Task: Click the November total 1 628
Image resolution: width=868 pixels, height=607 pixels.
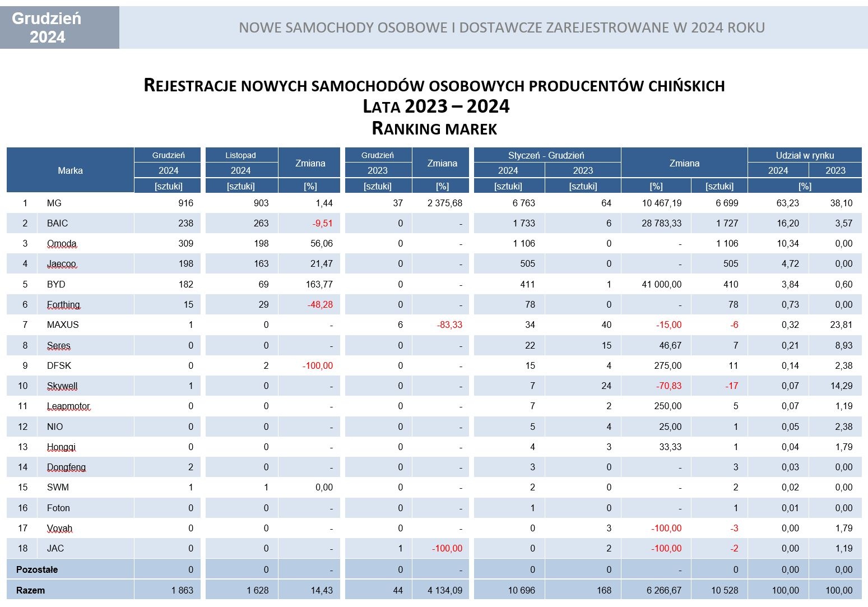Action: (x=257, y=590)
